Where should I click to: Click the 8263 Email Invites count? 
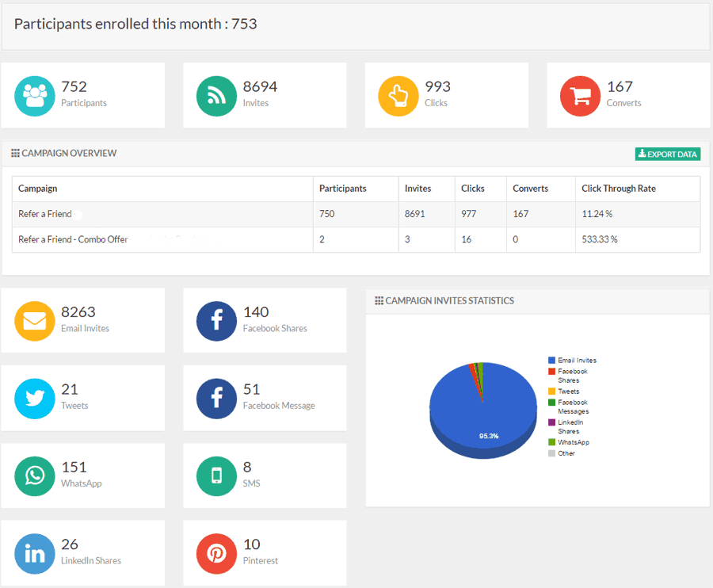tap(78, 312)
